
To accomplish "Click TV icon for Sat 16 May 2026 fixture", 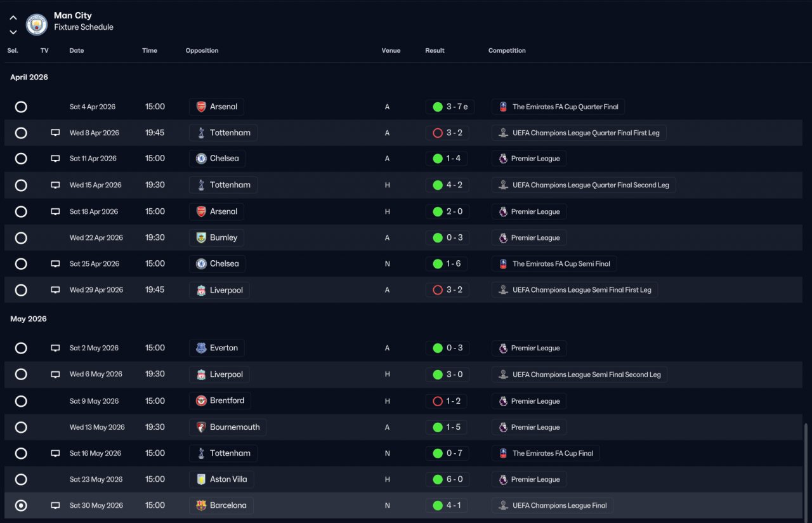I will 55,453.
